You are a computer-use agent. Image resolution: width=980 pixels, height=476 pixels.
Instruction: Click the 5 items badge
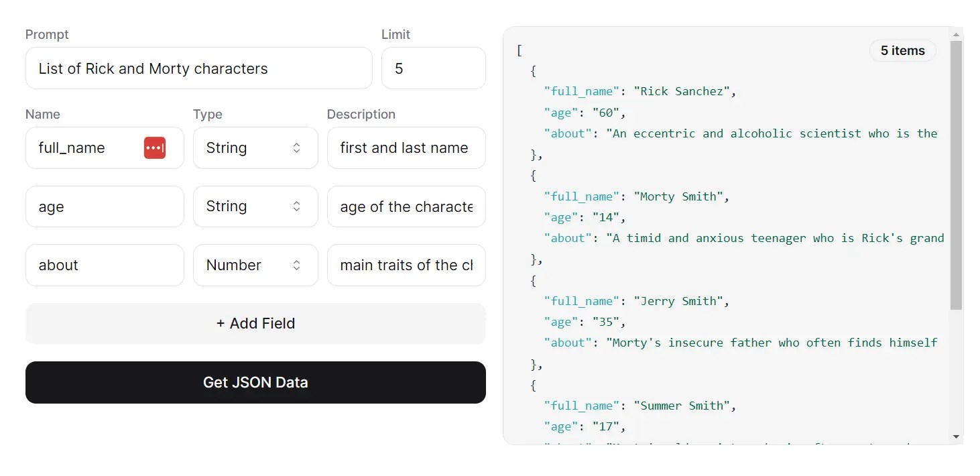pyautogui.click(x=902, y=50)
